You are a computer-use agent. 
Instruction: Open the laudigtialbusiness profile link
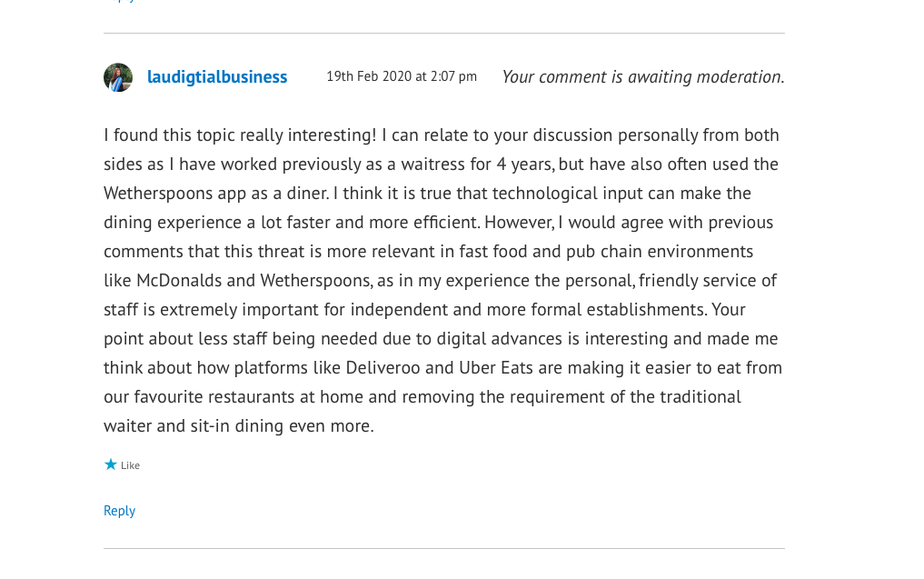pyautogui.click(x=217, y=77)
